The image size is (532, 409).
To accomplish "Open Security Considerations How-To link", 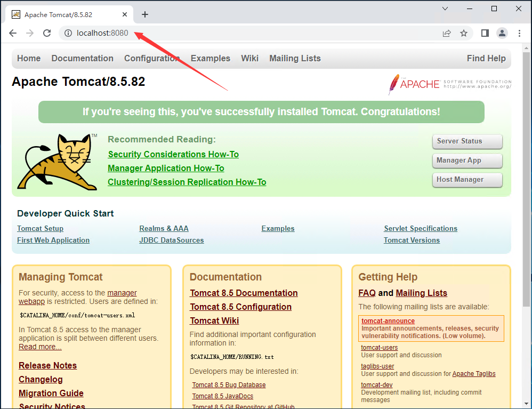I will (x=173, y=155).
